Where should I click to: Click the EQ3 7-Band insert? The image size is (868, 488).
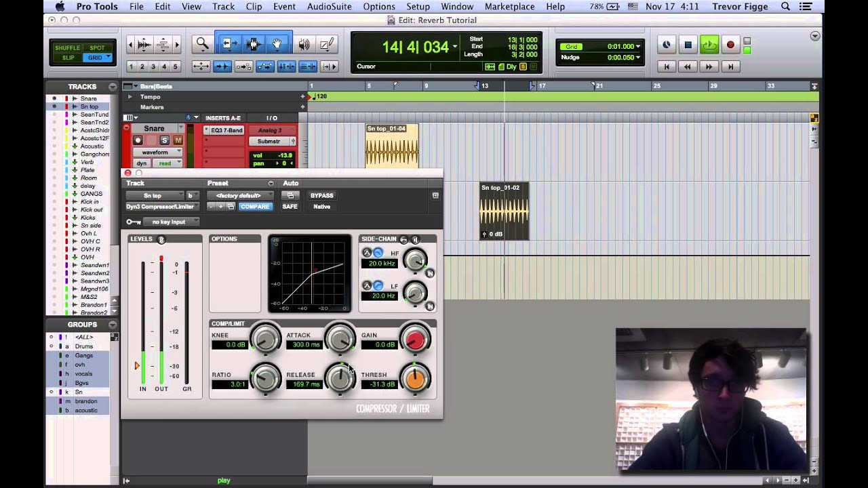[226, 130]
